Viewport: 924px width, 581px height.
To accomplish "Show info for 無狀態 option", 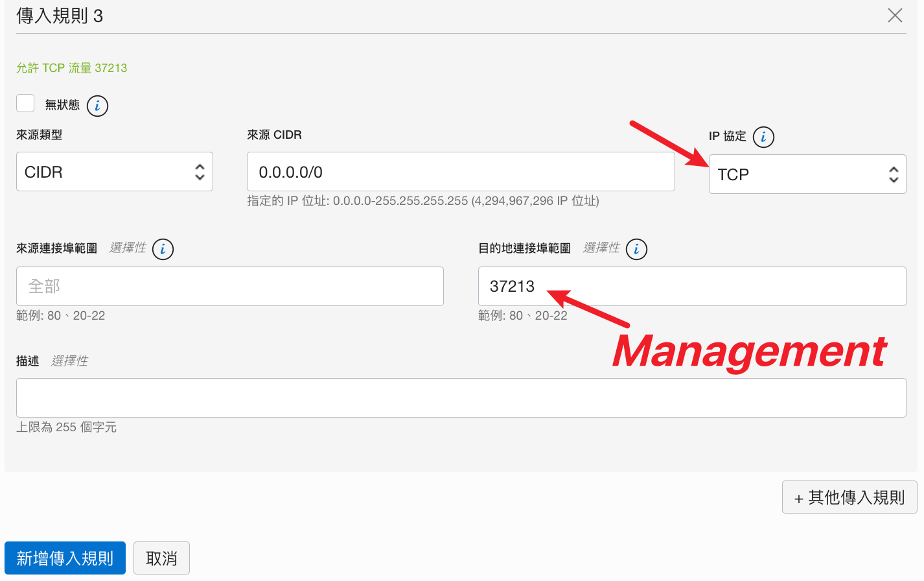I will (97, 106).
